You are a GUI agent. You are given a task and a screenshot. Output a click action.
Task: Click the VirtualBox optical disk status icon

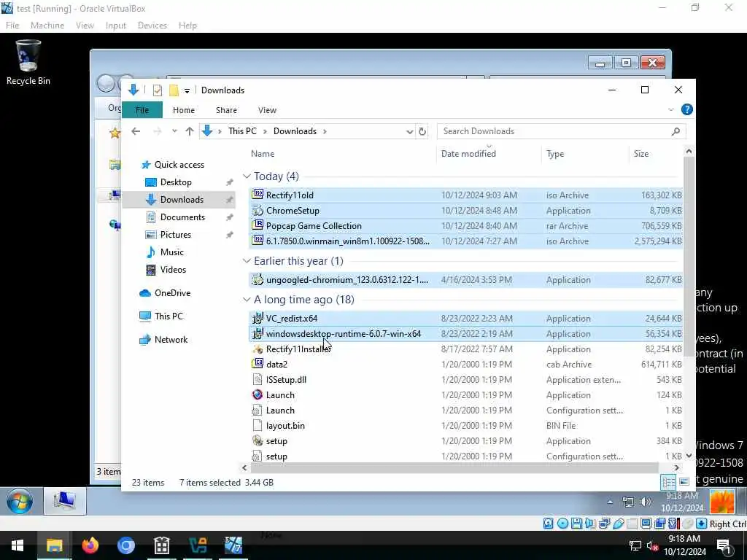[x=562, y=524]
